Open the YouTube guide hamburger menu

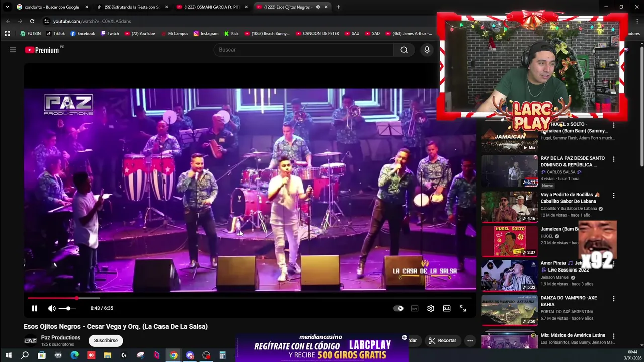(x=13, y=50)
